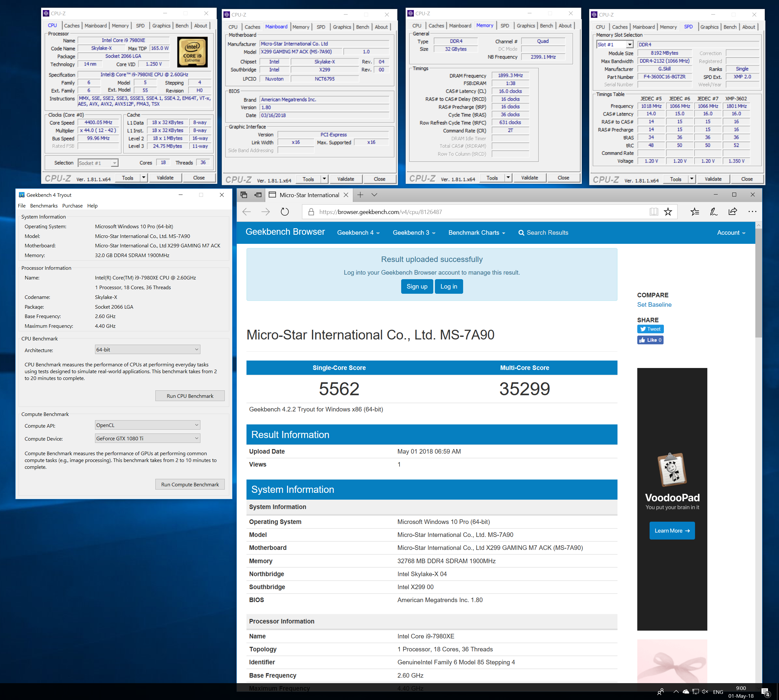Open the Slot #1 memory slot dropdown
Viewport: 779px width, 700px height.
[x=615, y=45]
